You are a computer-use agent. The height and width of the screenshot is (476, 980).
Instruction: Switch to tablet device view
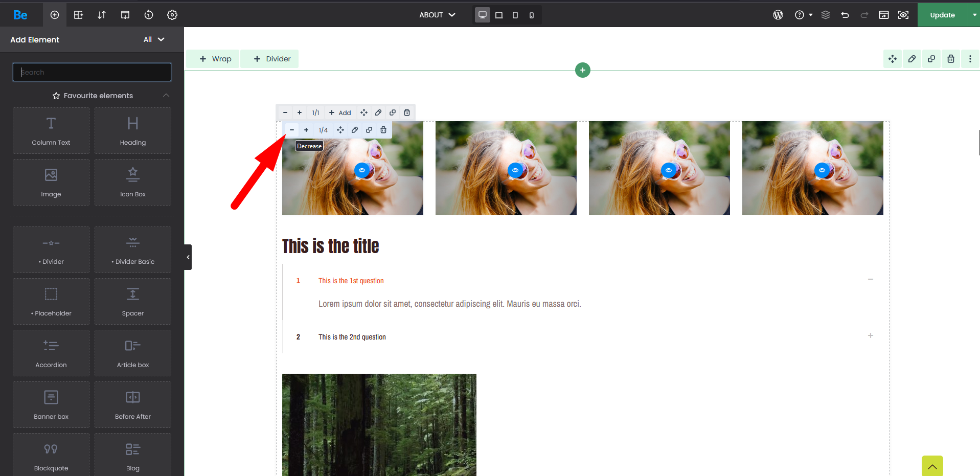[515, 15]
